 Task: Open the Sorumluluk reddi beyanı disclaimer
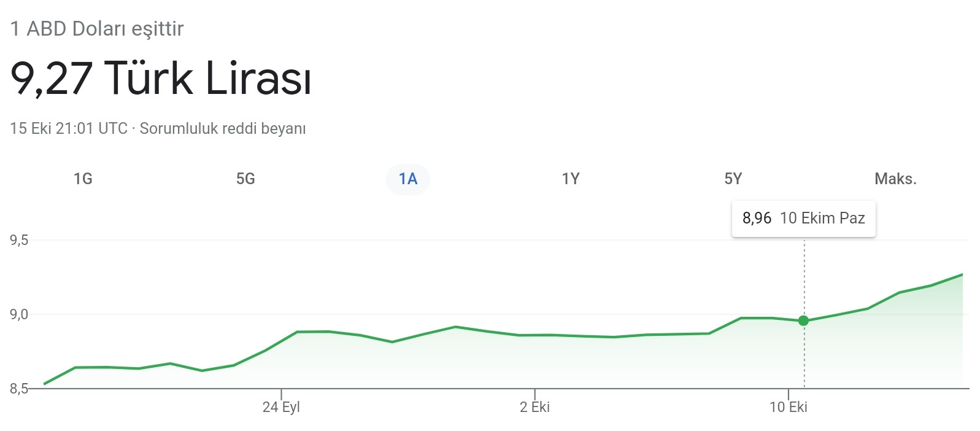pos(223,129)
